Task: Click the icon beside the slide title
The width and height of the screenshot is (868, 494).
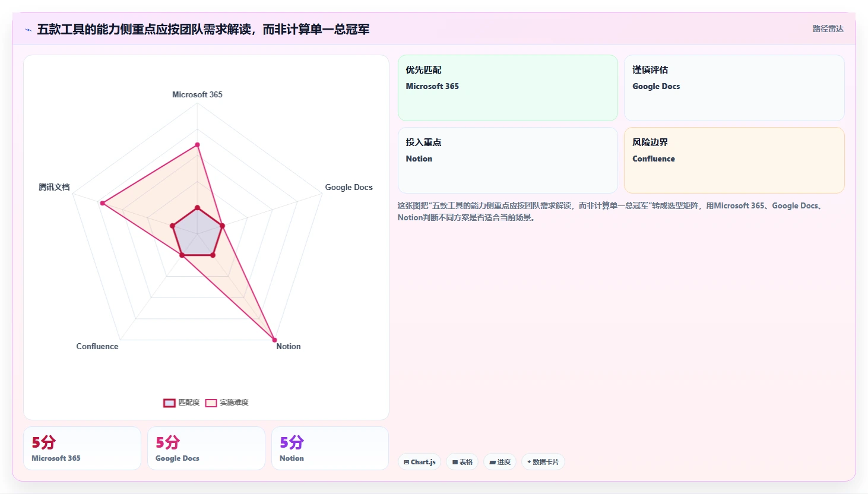Action: click(x=28, y=30)
